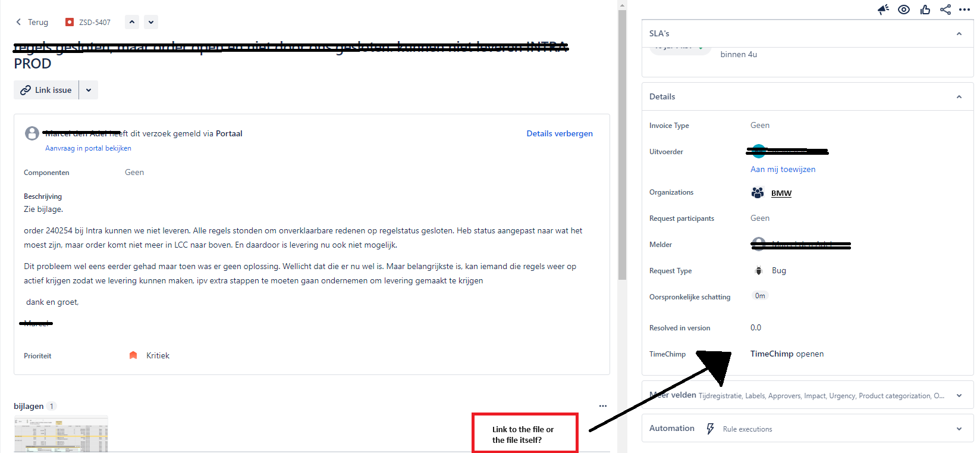Click the Bug request type label
The height and width of the screenshot is (453, 980).
(x=779, y=270)
